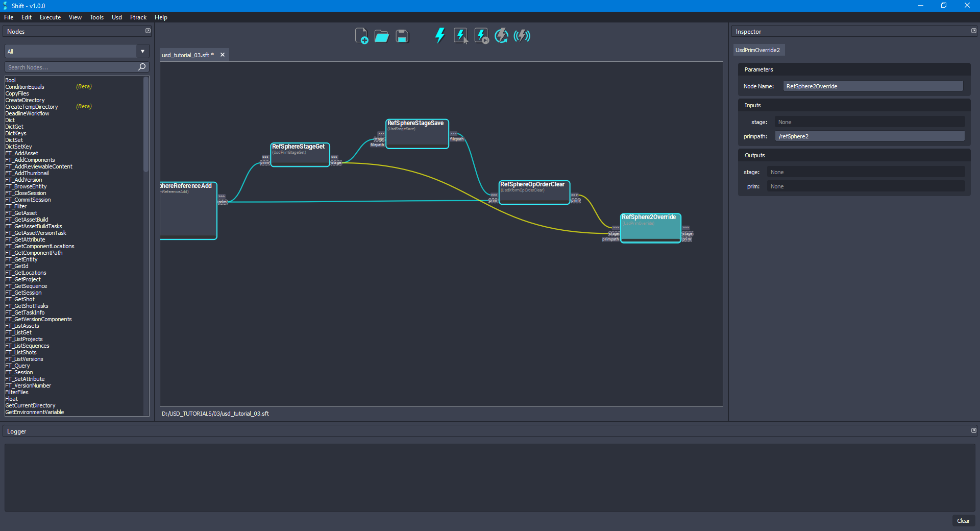This screenshot has height=531, width=980.
Task: Toggle continuous execution refresh mode
Action: (x=501, y=35)
